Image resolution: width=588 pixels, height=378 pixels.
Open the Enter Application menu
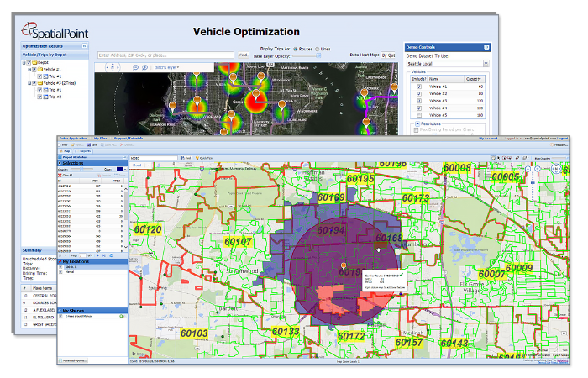click(x=73, y=139)
